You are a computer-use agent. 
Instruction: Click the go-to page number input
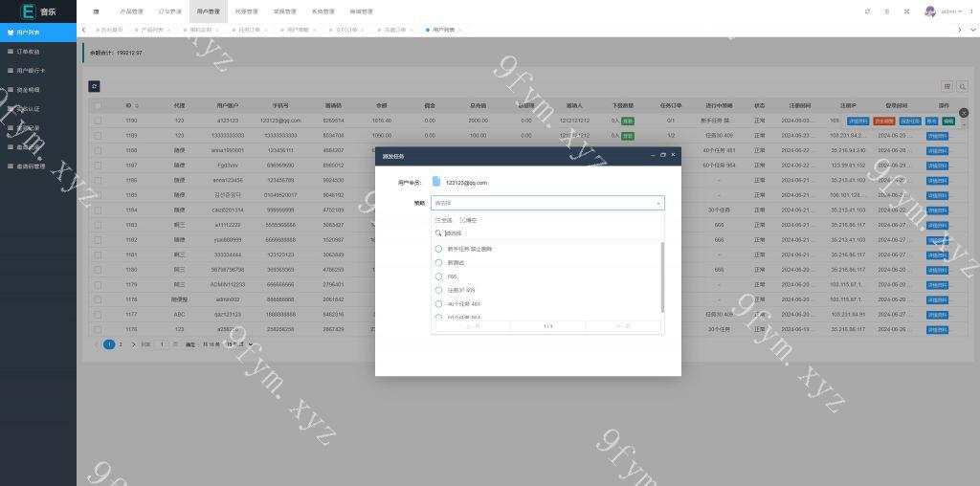[161, 344]
